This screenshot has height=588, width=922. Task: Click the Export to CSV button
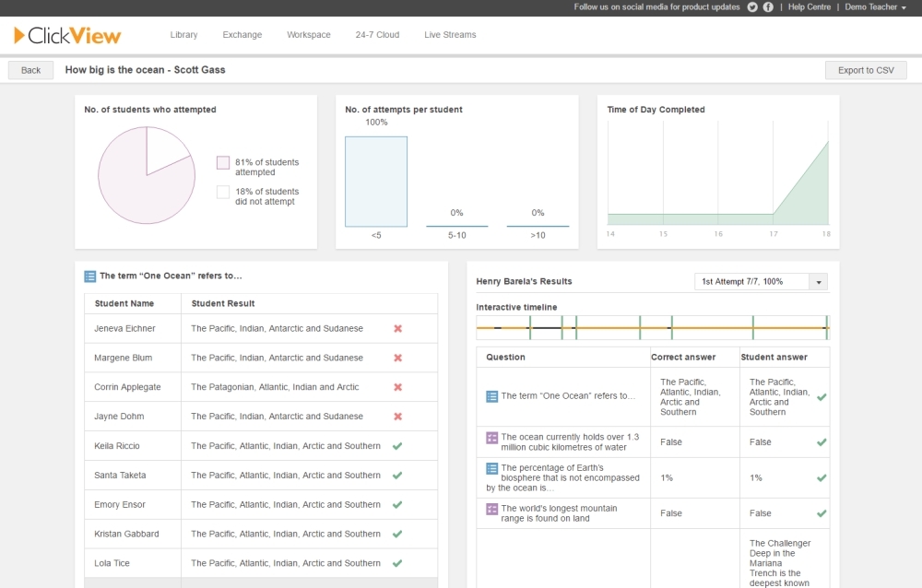click(x=865, y=69)
